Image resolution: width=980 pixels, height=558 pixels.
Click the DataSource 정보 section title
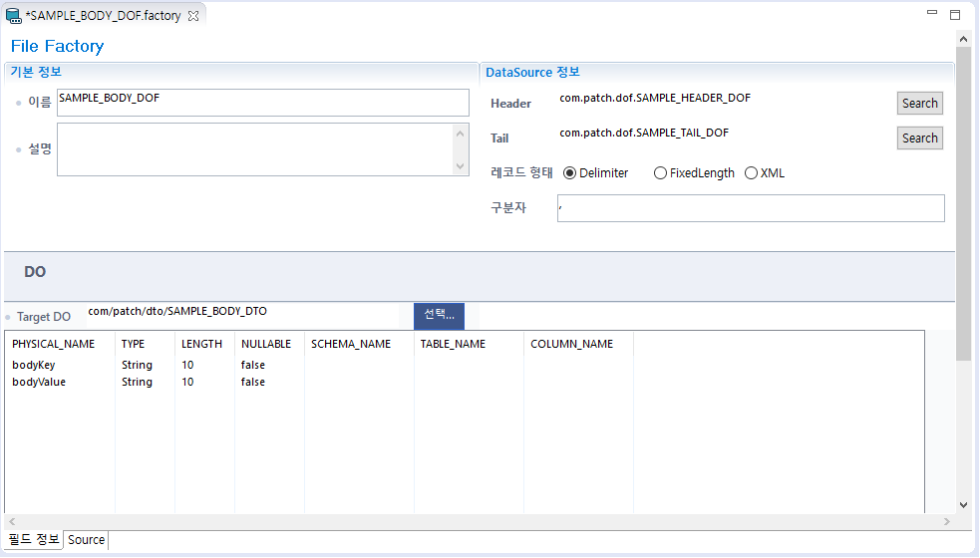pyautogui.click(x=532, y=73)
